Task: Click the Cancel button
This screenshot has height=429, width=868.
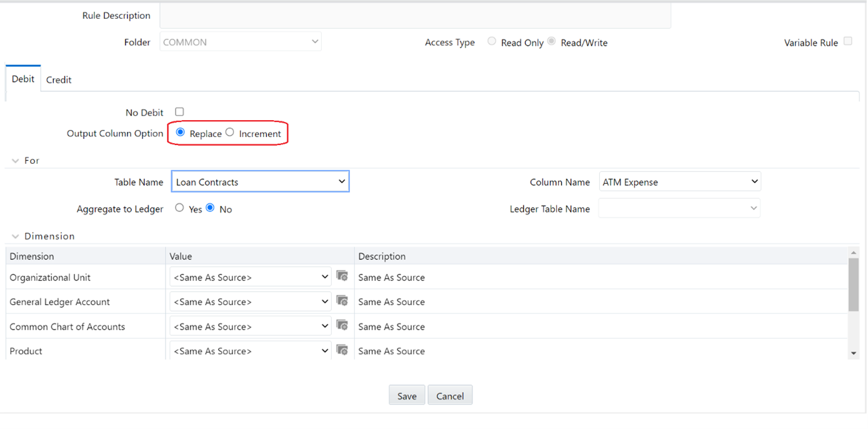Action: click(x=450, y=395)
